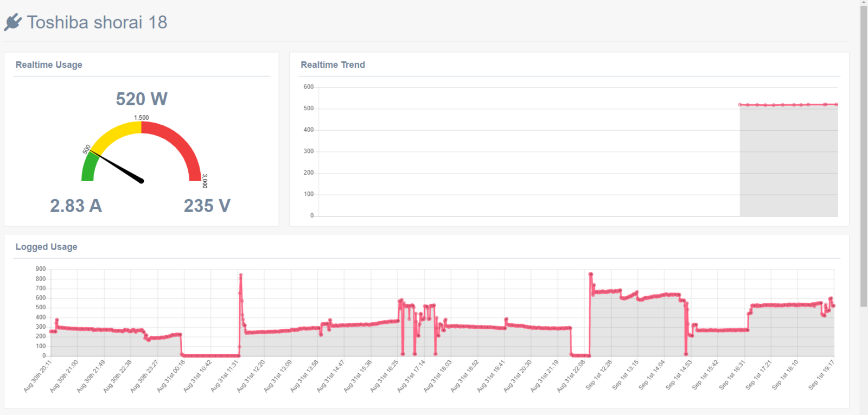Viewport: 868px width, 415px height.
Task: Click the 600 y-axis label in Realtime Trend
Action: [x=309, y=87]
